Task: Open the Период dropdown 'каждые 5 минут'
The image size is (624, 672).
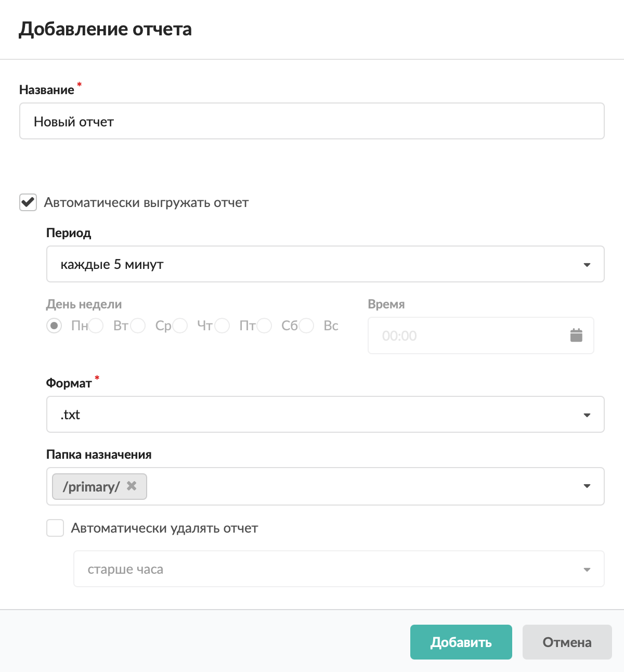Action: 325,264
